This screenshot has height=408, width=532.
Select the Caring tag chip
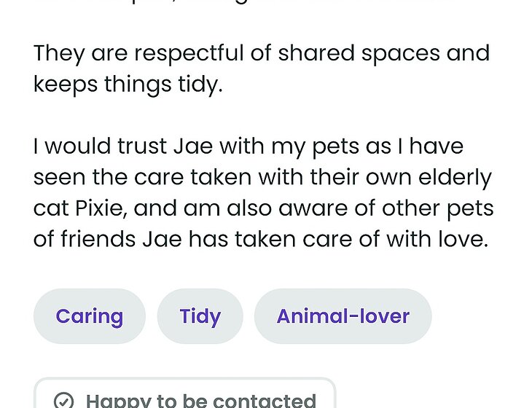(90, 316)
